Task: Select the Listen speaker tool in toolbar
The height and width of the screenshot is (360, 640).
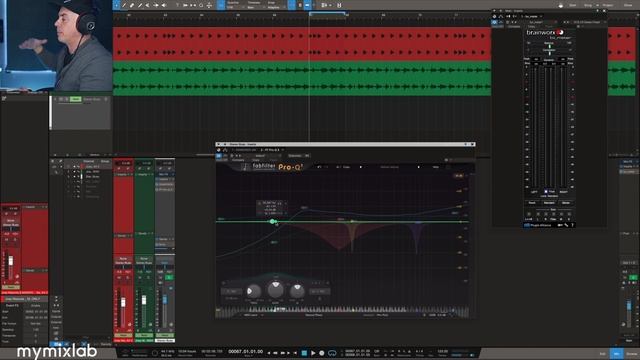Action: coord(163,5)
